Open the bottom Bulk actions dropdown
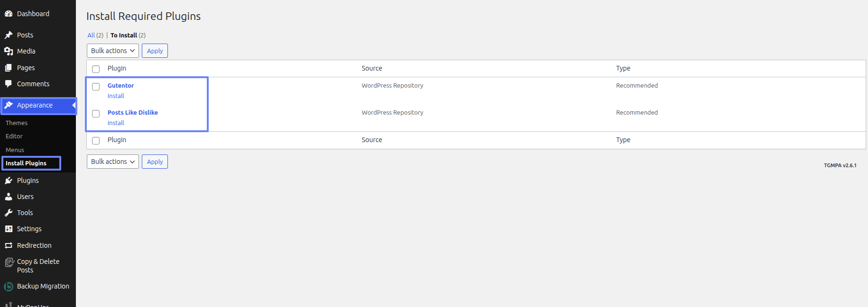The width and height of the screenshot is (868, 307). [112, 162]
